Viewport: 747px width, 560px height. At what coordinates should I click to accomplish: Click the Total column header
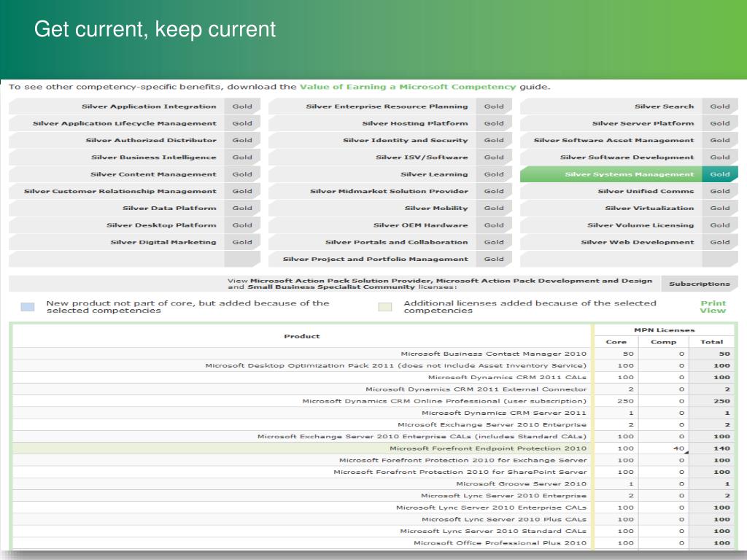[x=712, y=342]
